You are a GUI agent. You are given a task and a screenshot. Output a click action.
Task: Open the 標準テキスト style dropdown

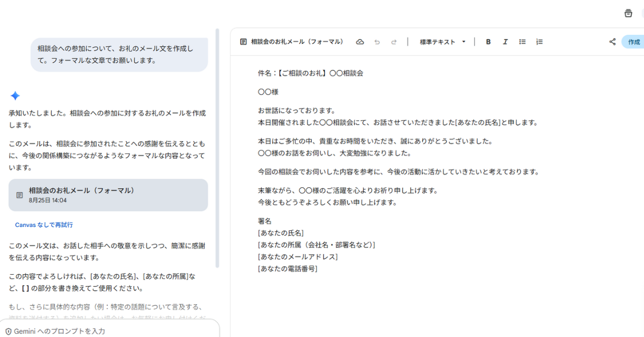coord(442,41)
